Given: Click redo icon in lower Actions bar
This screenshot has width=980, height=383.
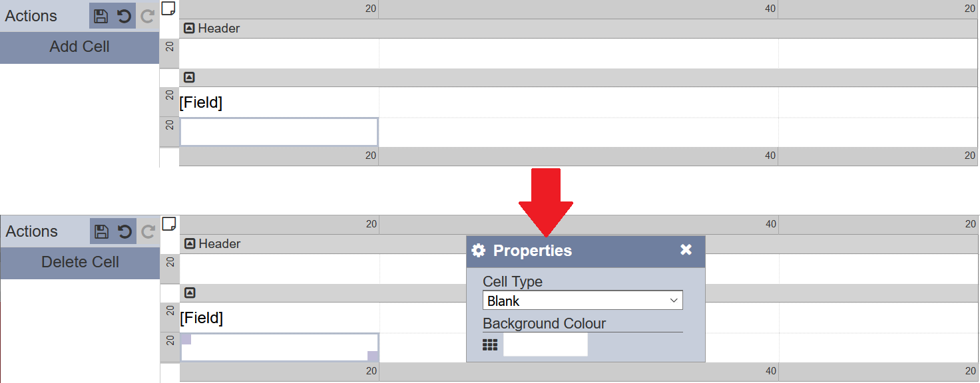Looking at the screenshot, I should click(x=148, y=231).
